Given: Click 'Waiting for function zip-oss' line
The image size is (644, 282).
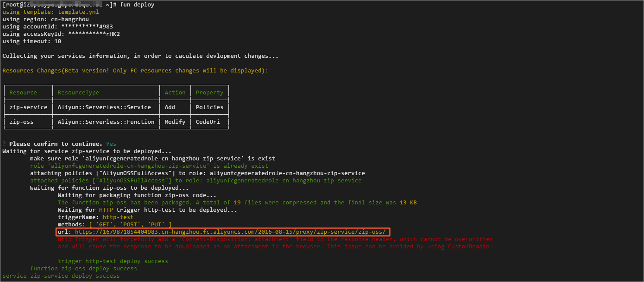Looking at the screenshot, I should click(x=110, y=188).
